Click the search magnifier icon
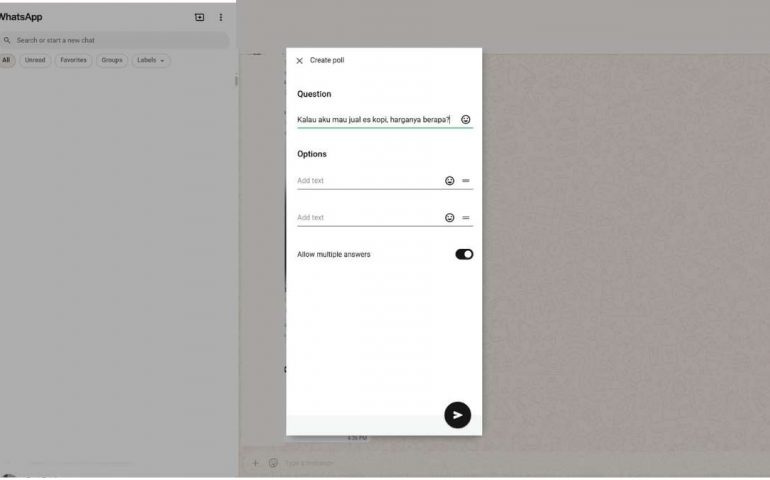The height and width of the screenshot is (480, 770). point(7,40)
